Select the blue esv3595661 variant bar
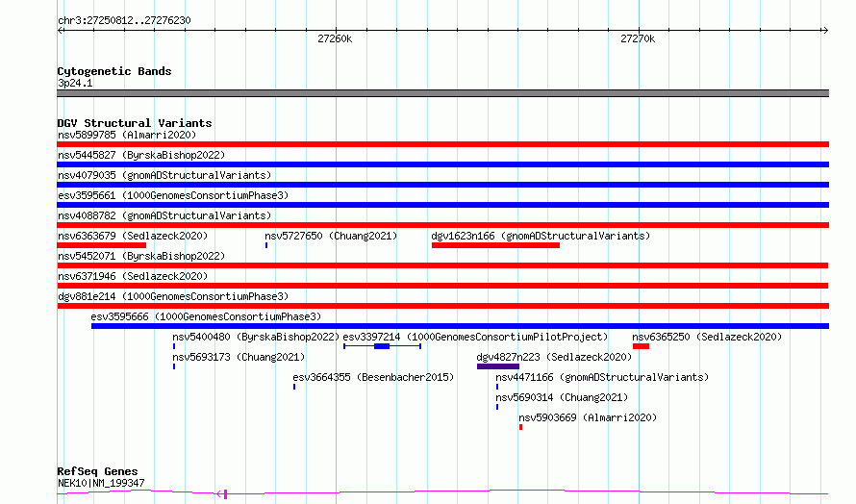 tap(442, 205)
